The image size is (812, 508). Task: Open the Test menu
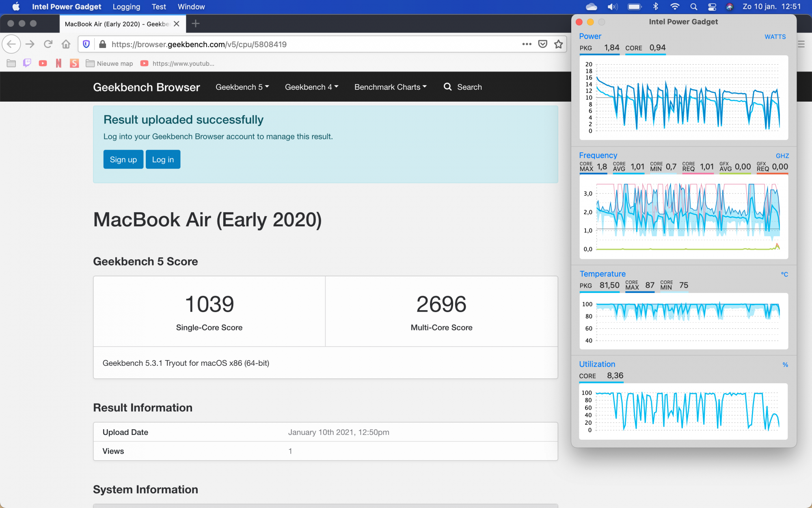coord(159,7)
